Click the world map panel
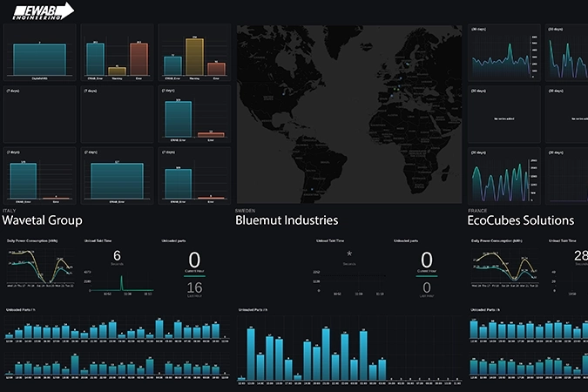 pos(348,113)
